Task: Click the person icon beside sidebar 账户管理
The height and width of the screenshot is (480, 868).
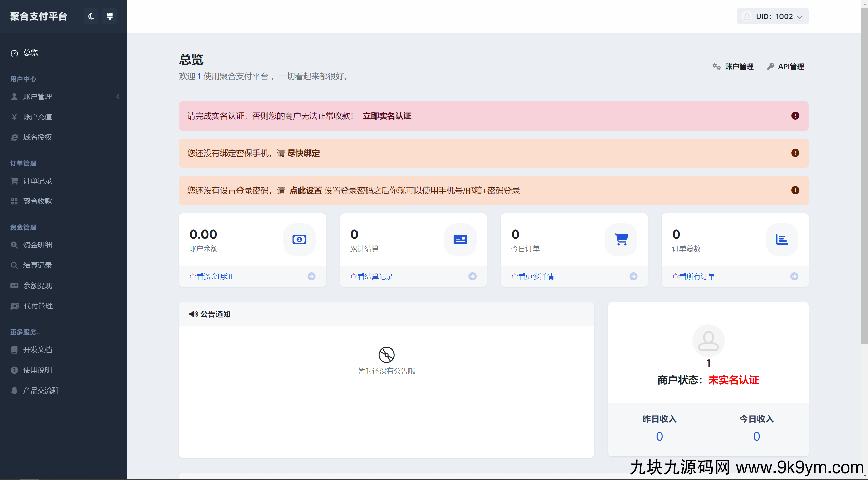Action: 14,97
